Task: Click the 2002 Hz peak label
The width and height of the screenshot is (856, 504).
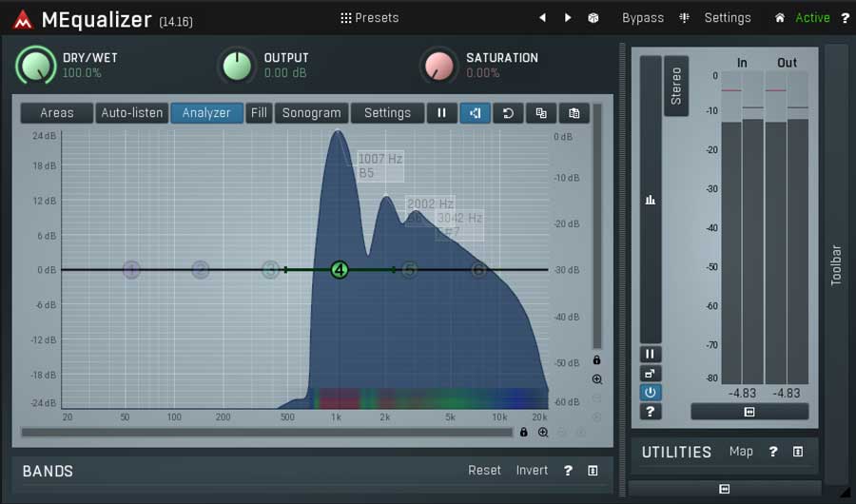Action: tap(430, 210)
